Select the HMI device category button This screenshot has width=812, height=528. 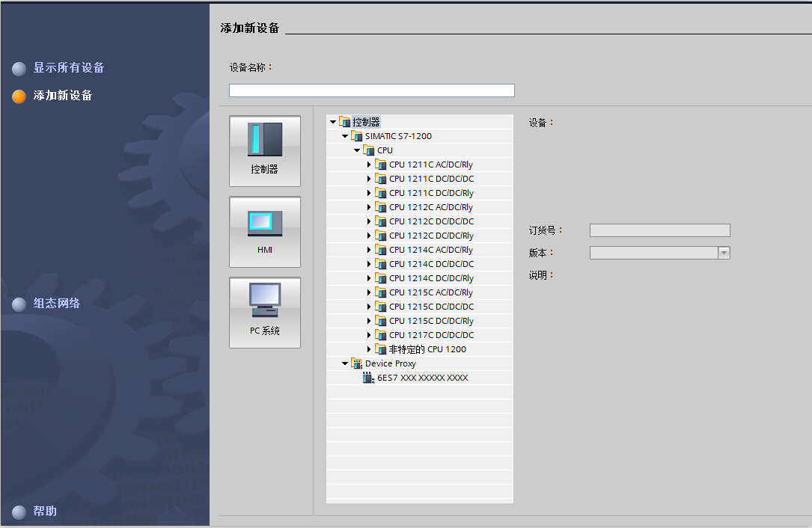coord(265,231)
